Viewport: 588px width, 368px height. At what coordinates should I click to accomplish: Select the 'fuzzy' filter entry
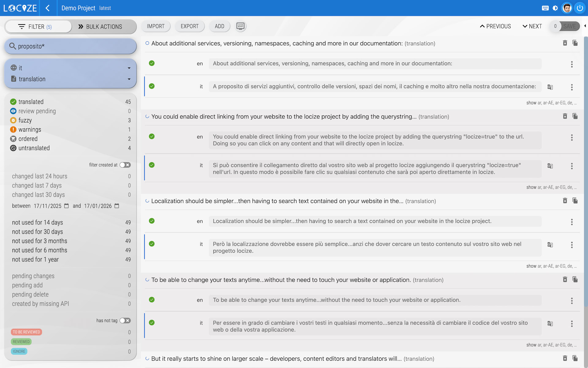[x=25, y=120]
